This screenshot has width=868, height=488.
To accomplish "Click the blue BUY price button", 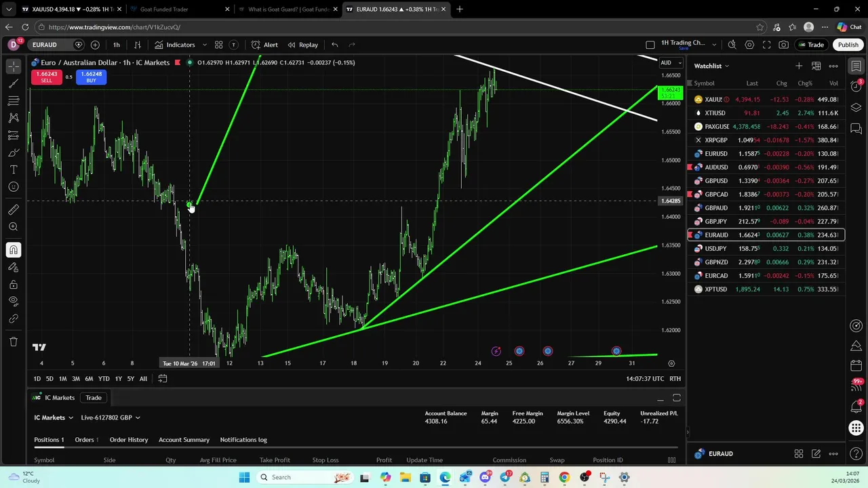I will coord(91,77).
